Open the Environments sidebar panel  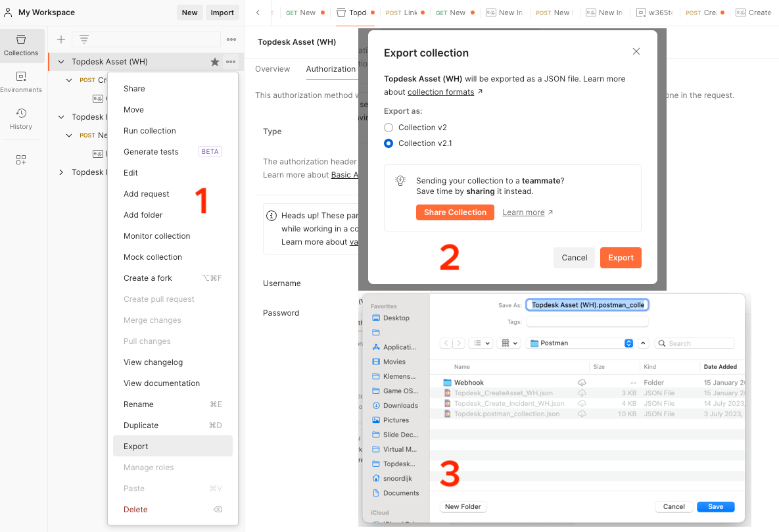(21, 82)
